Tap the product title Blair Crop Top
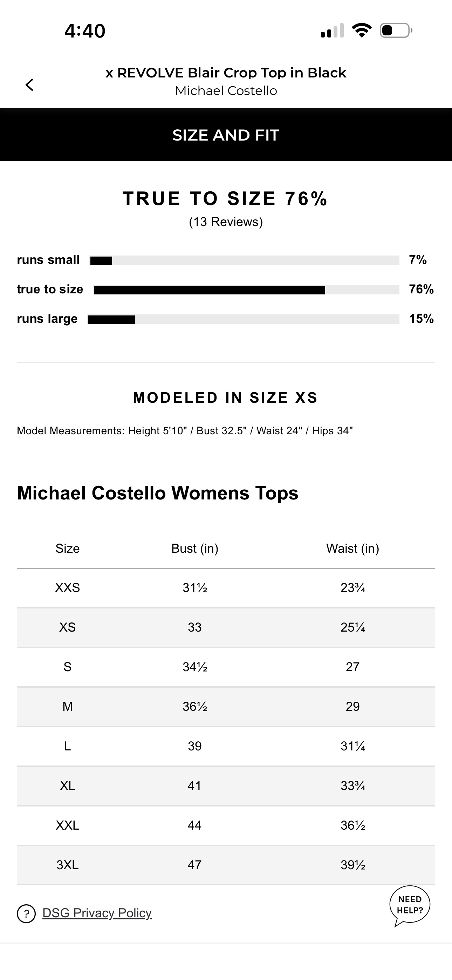Screen dimensions: 452x980 tap(226, 73)
